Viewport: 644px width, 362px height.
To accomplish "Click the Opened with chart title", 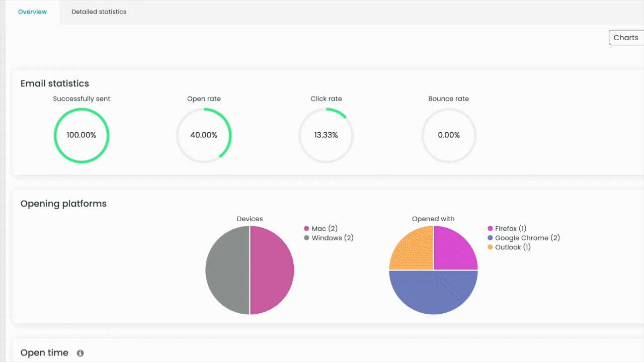I will coord(433,219).
